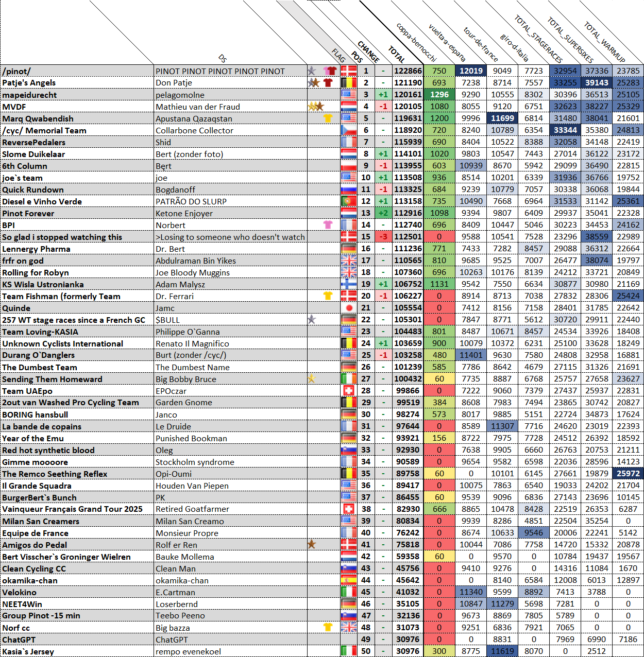Click the pink jersey icon in BPI row
Screen dimensions: 644x657
(328, 225)
